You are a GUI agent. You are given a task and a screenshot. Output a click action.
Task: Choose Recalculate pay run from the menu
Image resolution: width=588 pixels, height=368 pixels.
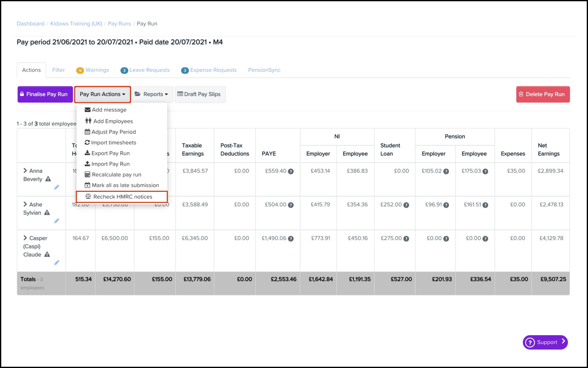pyautogui.click(x=116, y=175)
